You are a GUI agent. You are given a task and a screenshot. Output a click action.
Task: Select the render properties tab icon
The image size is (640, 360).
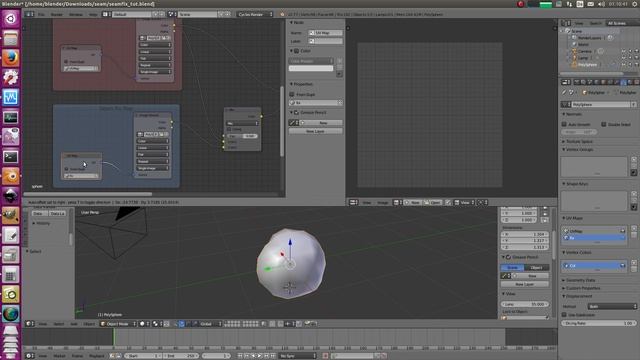coord(577,82)
